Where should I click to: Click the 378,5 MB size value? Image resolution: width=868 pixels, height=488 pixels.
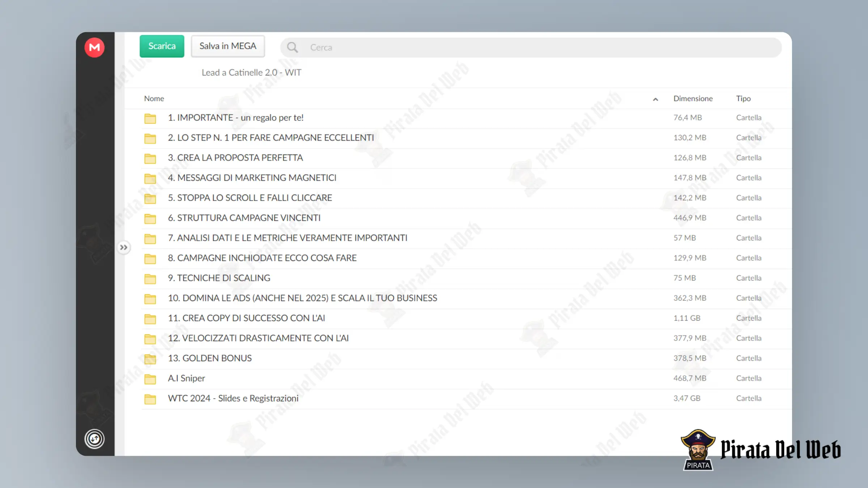690,358
